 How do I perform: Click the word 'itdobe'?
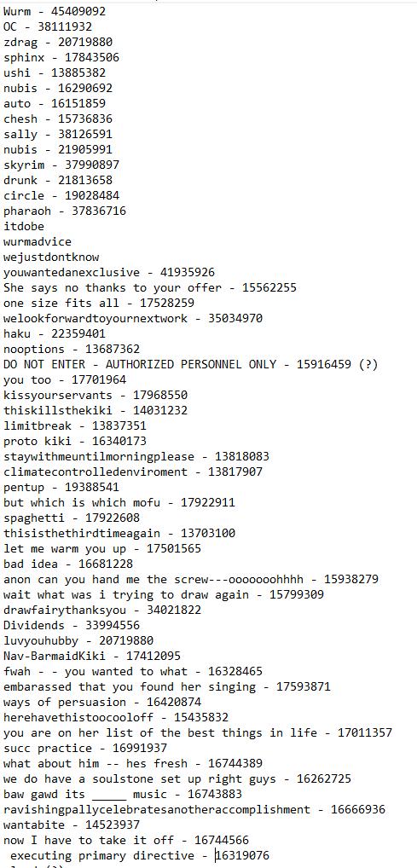24,227
